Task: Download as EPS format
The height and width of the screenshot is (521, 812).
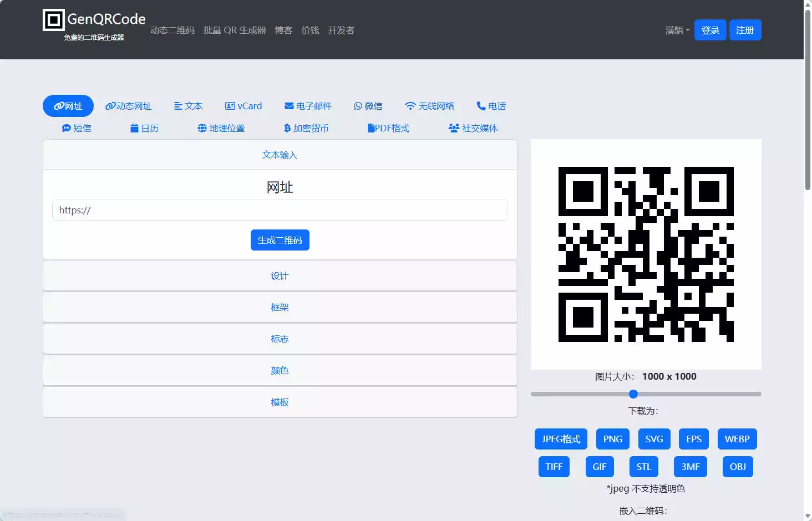Action: (694, 439)
